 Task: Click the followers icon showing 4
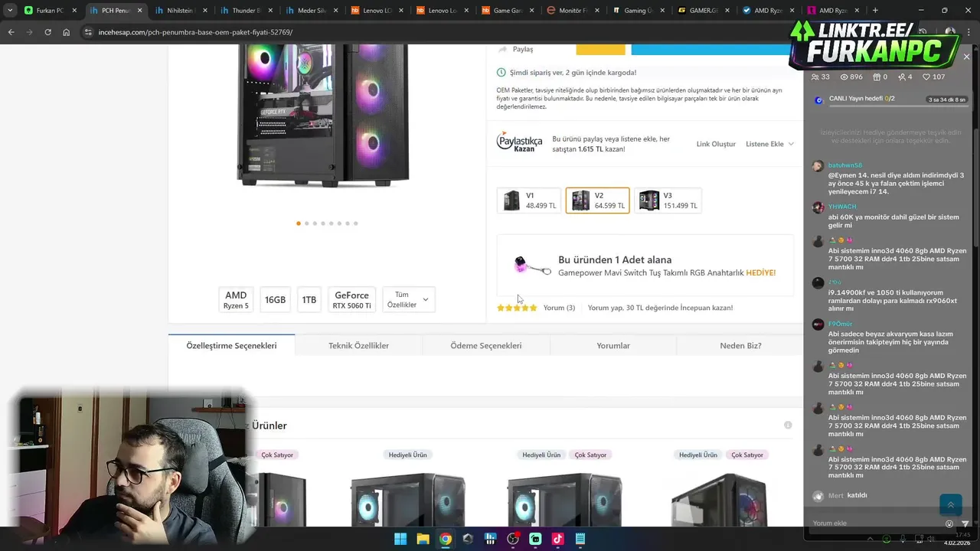tap(902, 77)
